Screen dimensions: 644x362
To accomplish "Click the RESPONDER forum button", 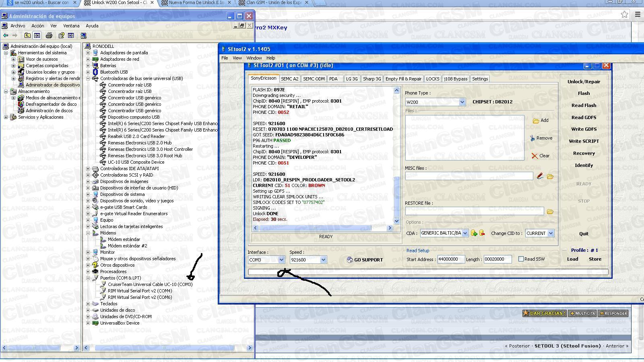I will pos(613,313).
